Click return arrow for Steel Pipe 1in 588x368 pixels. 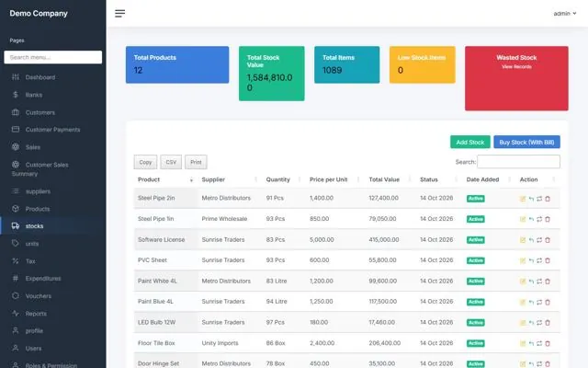[531, 219]
